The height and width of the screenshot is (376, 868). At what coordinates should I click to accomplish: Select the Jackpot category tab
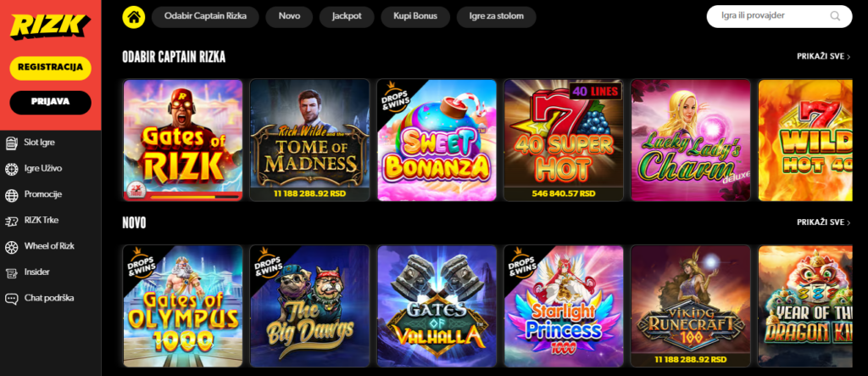click(347, 17)
